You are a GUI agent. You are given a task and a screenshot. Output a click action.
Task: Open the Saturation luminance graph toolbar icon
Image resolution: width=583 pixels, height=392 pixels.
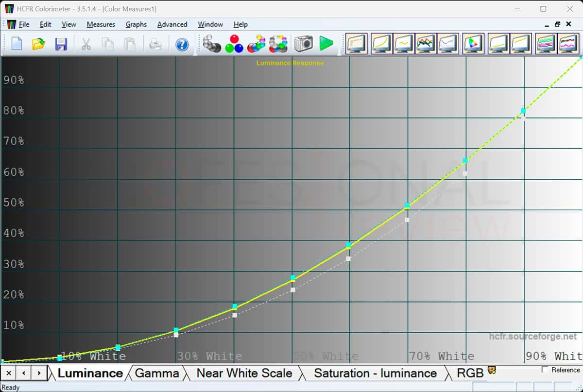546,44
